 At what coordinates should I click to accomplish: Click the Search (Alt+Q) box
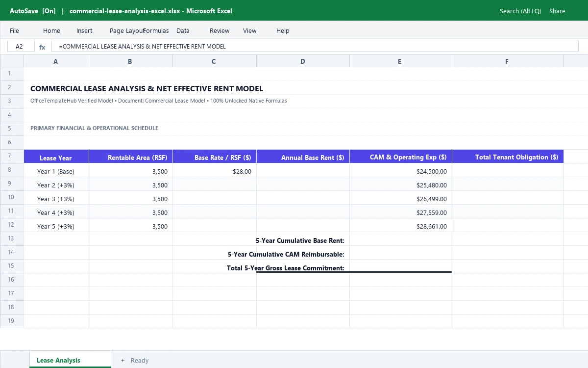click(520, 11)
